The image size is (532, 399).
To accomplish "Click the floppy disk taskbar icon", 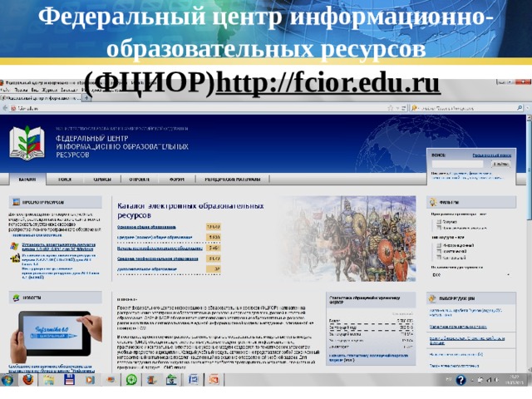I will [x=69, y=380].
